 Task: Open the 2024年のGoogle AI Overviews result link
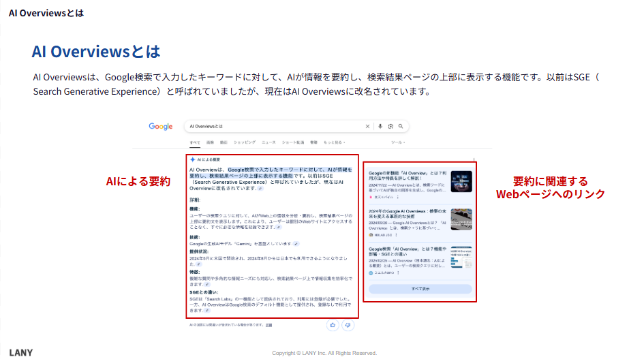pos(408,214)
